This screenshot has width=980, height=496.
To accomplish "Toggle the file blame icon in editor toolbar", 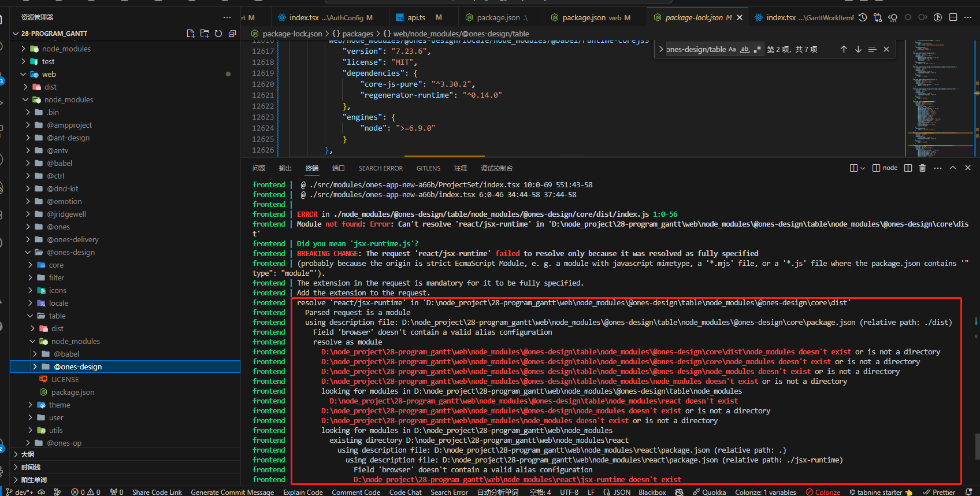I will click(x=938, y=17).
